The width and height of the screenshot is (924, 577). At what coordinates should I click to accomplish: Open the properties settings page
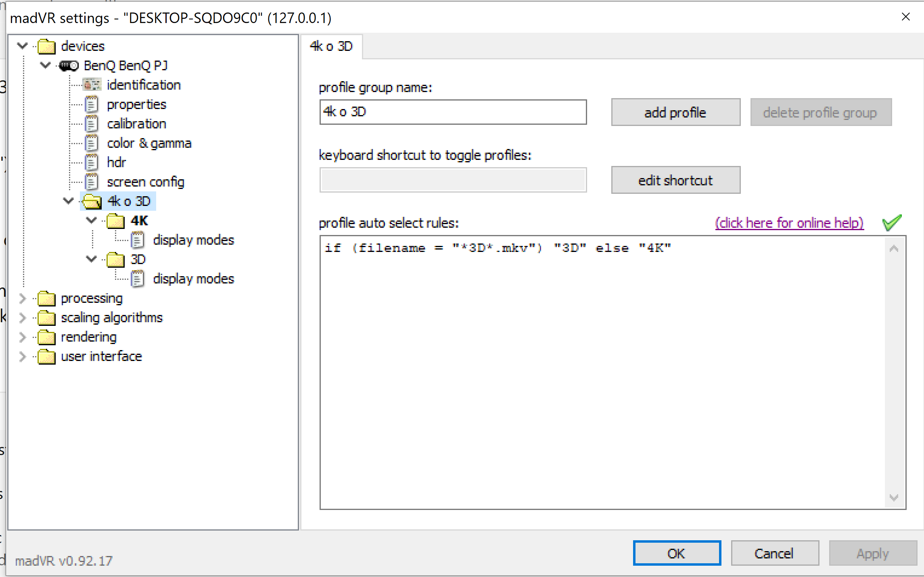pyautogui.click(x=136, y=105)
